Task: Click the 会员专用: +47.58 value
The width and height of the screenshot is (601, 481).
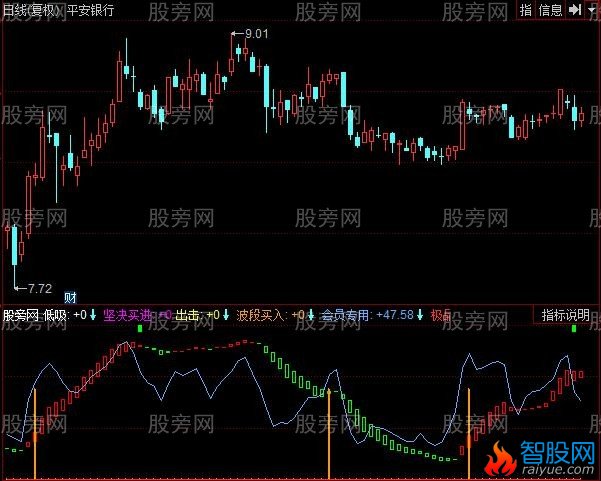Action: 367,315
